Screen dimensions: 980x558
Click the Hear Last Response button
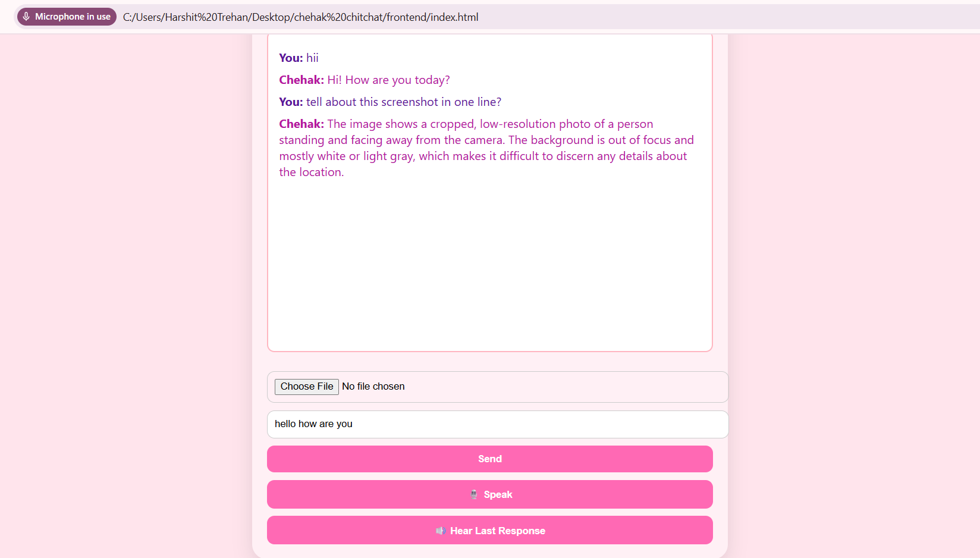[490, 530]
